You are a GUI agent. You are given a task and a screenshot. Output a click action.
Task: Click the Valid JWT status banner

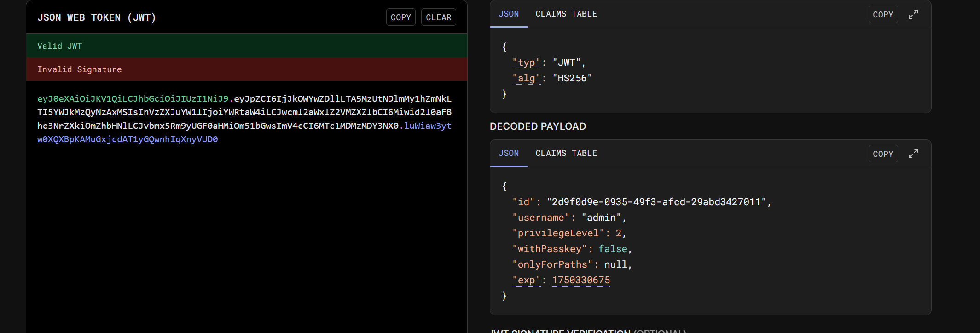click(246, 46)
